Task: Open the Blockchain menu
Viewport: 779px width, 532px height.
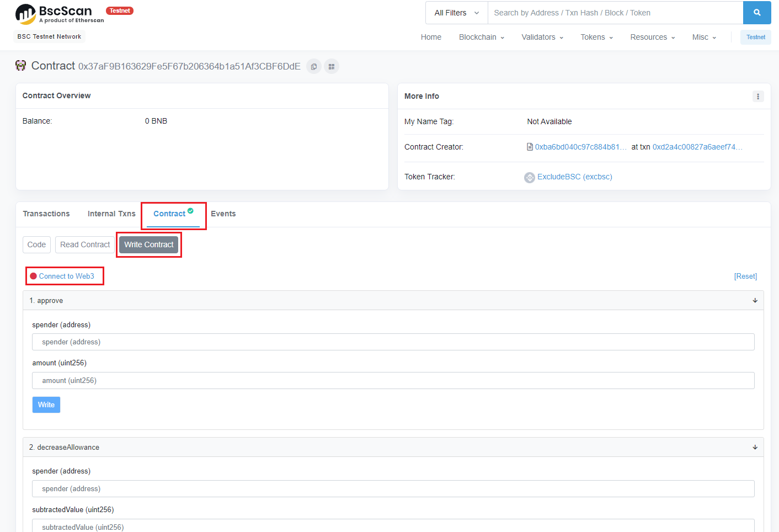Action: click(x=481, y=37)
